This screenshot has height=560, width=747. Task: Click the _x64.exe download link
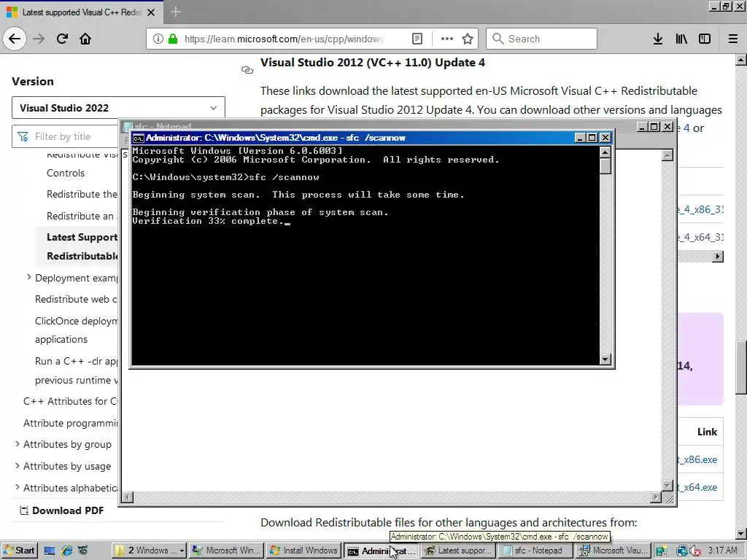(x=697, y=487)
